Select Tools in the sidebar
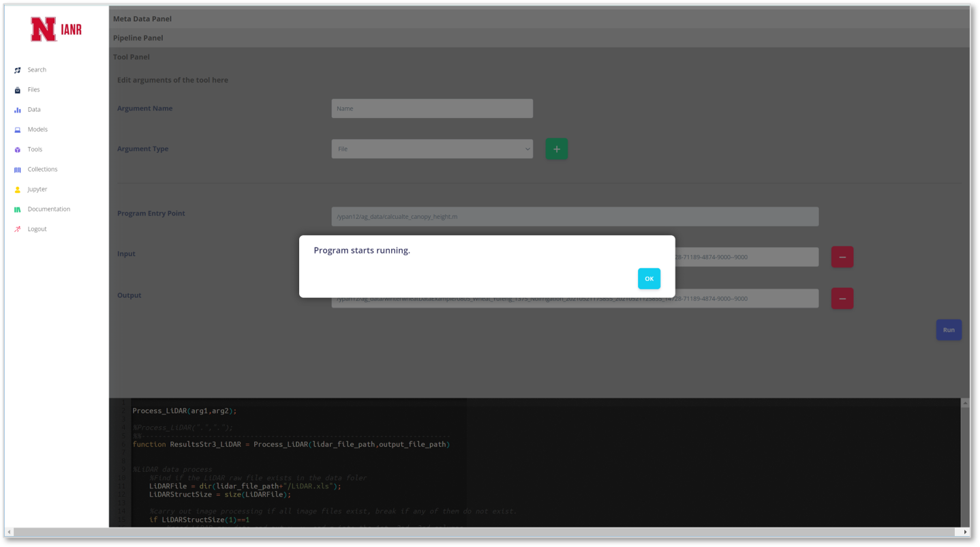 tap(35, 149)
